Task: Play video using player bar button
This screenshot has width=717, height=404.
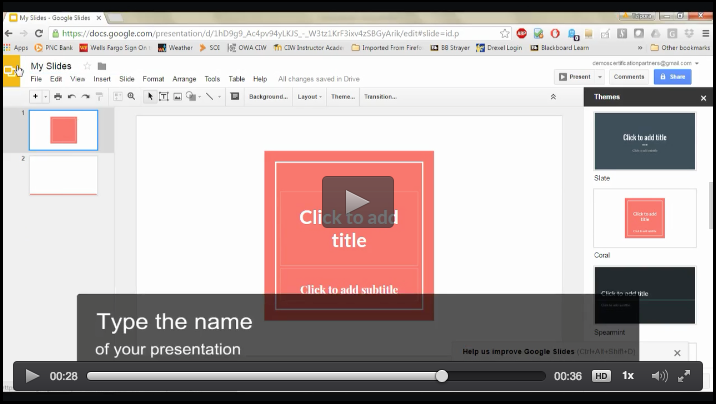Action: 32,376
